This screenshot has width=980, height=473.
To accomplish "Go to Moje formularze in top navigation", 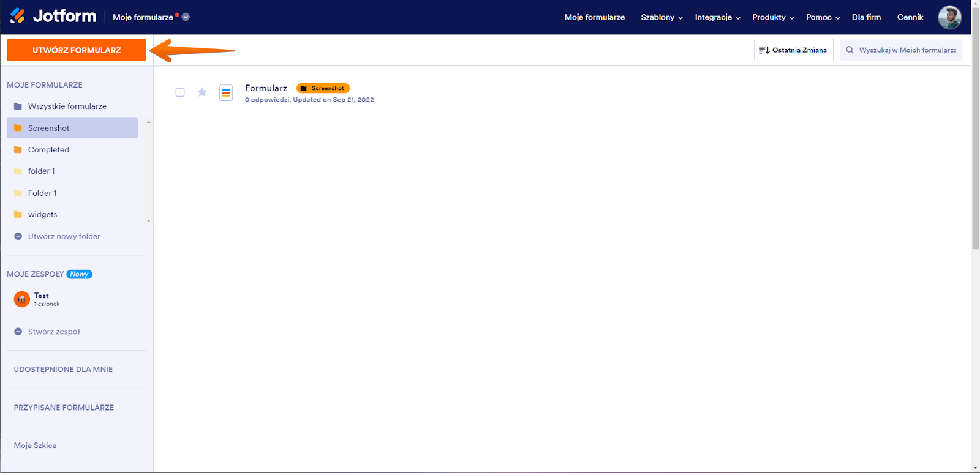I will point(595,17).
